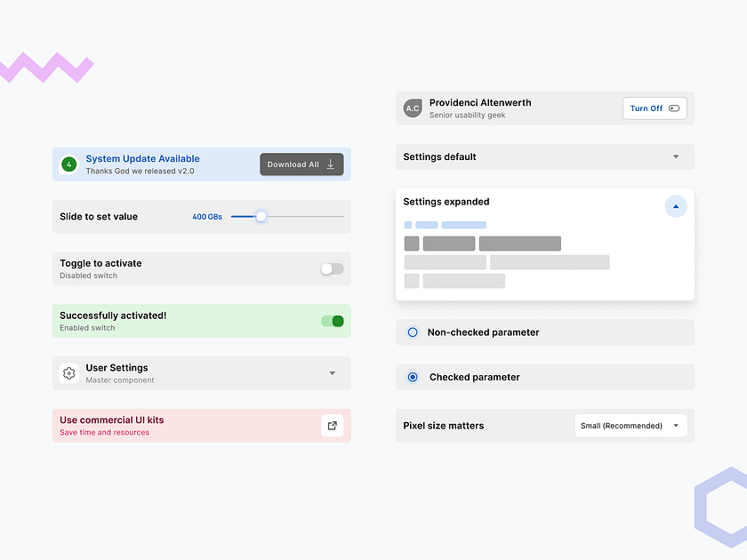Click the purple zigzag graphic at top left
Screen dimensions: 747x560
click(46, 67)
